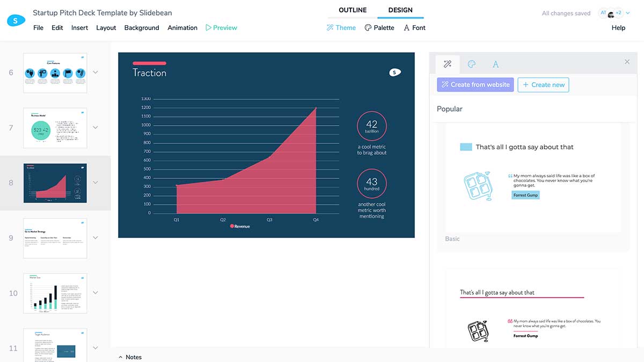Open the Insert menu
Screen dimensions: 644x362
(x=79, y=27)
